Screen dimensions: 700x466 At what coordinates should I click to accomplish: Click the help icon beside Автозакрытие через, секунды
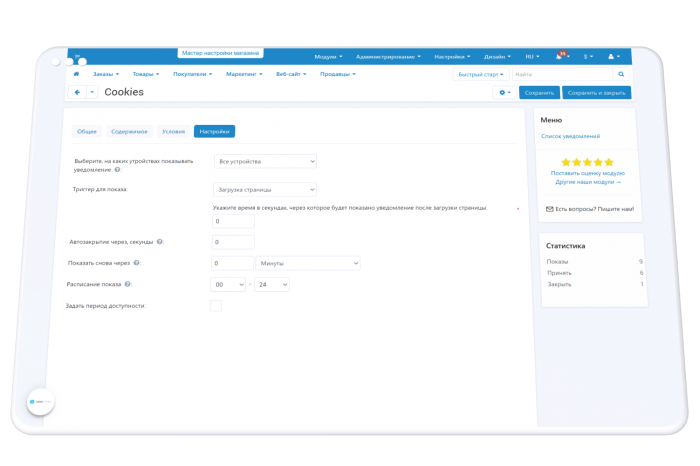tap(159, 241)
